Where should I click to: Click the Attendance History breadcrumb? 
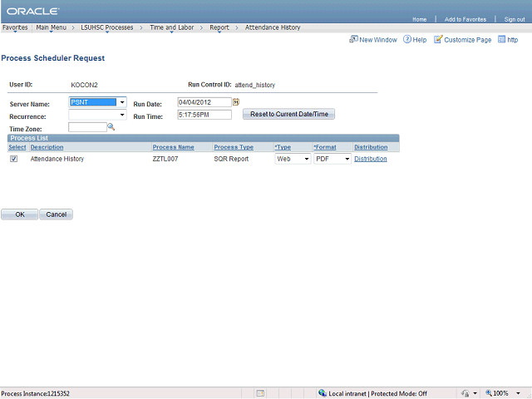(273, 27)
